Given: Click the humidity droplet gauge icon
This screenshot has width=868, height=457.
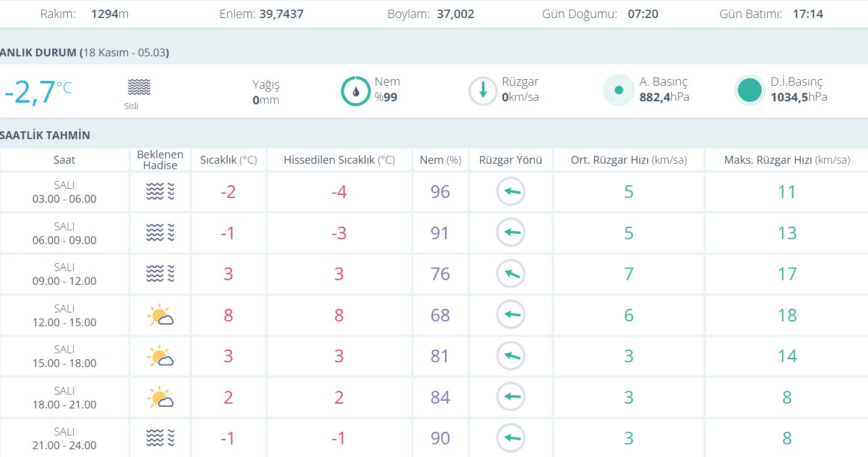Looking at the screenshot, I should tap(355, 91).
